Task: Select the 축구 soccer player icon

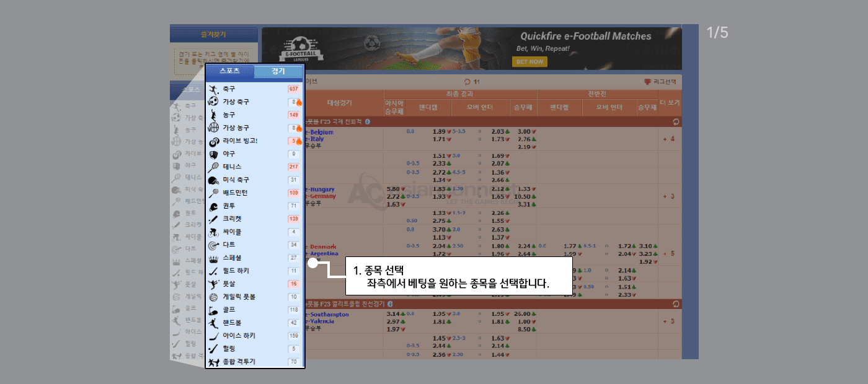Action: pyautogui.click(x=213, y=89)
